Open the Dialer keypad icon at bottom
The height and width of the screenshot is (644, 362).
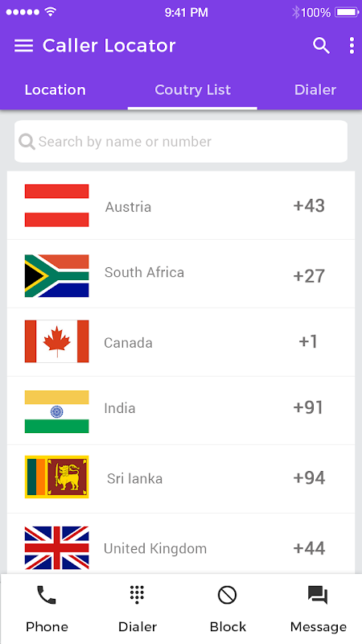click(x=138, y=609)
